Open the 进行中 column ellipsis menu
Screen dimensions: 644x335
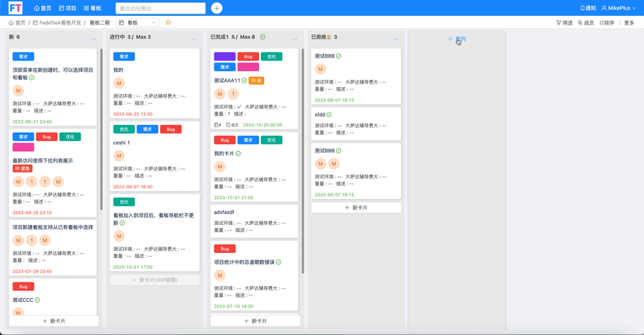point(194,38)
